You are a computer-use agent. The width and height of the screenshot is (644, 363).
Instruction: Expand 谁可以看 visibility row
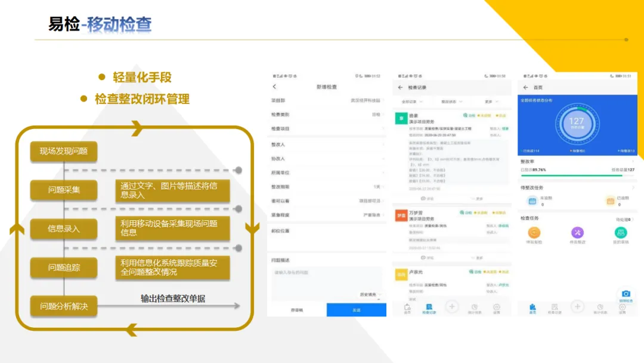click(327, 201)
